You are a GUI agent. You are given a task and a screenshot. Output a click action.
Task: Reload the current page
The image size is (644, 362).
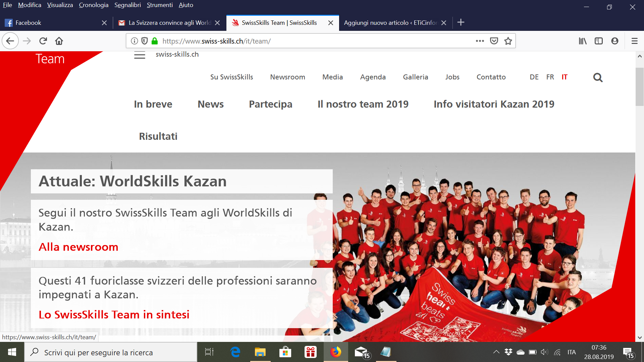[x=43, y=41]
